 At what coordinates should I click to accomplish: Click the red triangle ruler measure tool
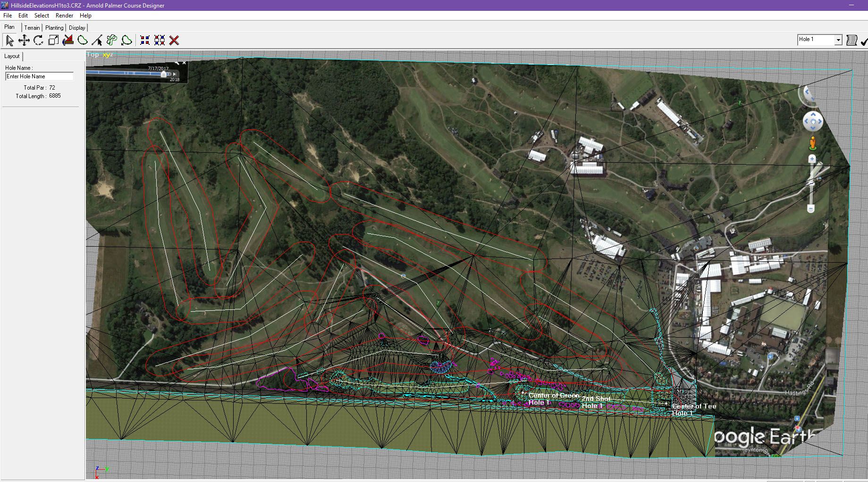click(68, 41)
